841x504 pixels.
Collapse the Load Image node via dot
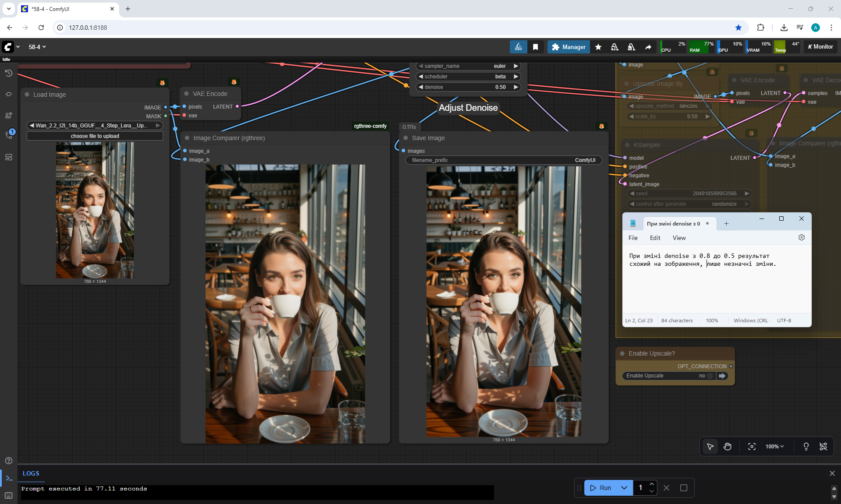[x=27, y=95]
